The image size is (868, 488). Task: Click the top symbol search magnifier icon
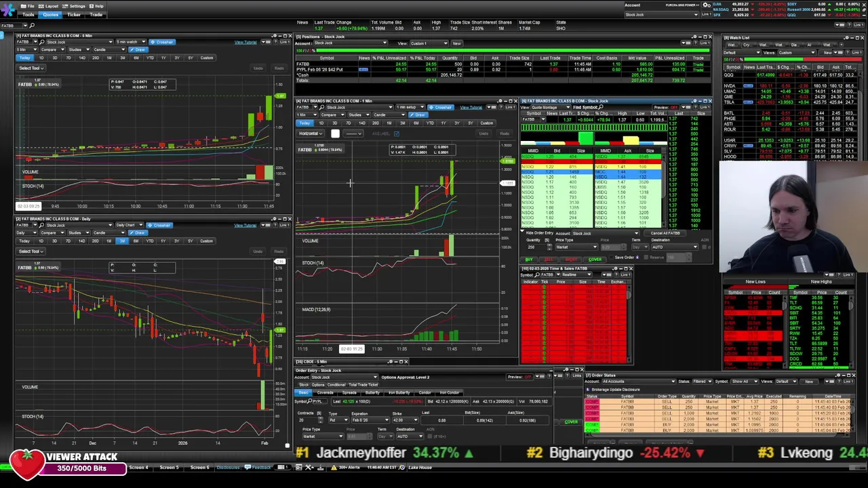(x=32, y=25)
